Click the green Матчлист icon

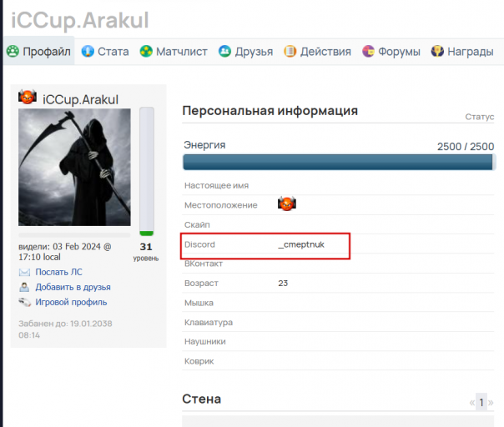(x=146, y=51)
